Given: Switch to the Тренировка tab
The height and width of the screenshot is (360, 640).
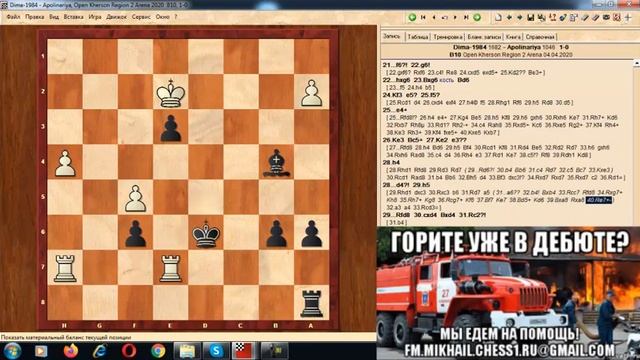Looking at the screenshot, I should (x=448, y=37).
